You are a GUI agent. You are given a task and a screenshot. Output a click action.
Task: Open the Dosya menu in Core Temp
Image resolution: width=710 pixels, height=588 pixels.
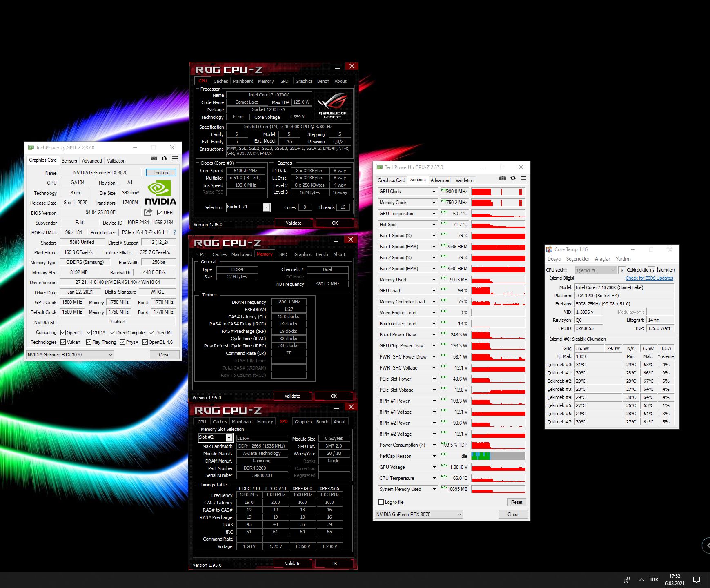tap(554, 259)
